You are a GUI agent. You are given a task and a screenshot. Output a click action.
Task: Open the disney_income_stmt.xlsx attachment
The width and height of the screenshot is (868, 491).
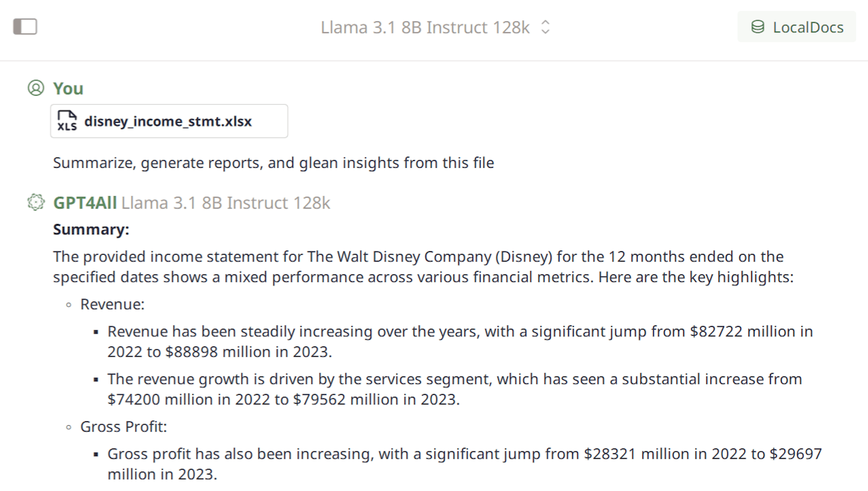point(169,121)
